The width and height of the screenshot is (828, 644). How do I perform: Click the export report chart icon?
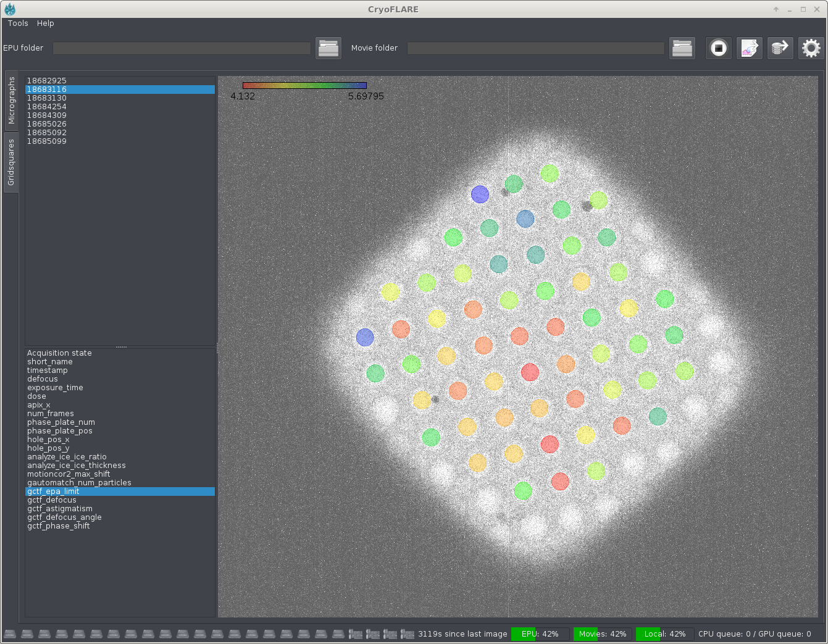[749, 48]
